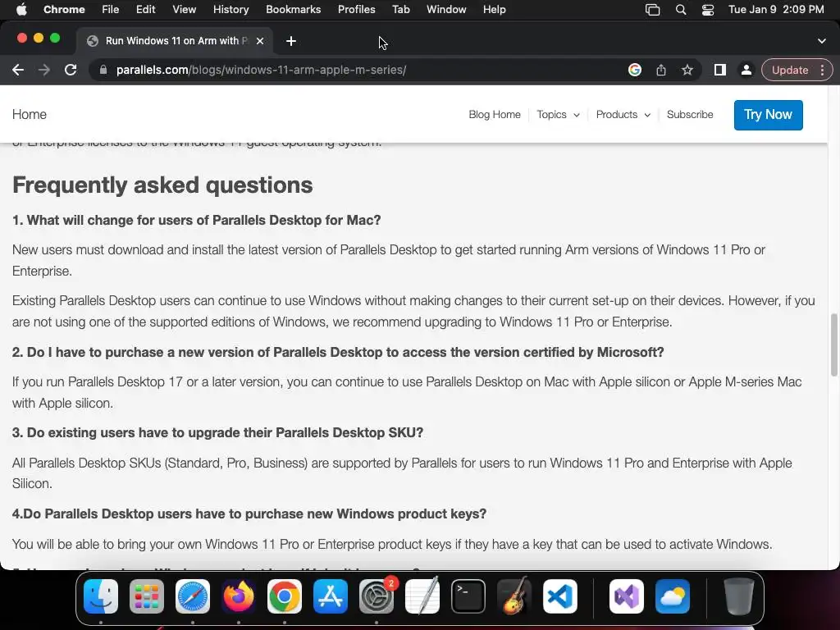
Task: Open the Bookmarks menu
Action: tap(293, 10)
